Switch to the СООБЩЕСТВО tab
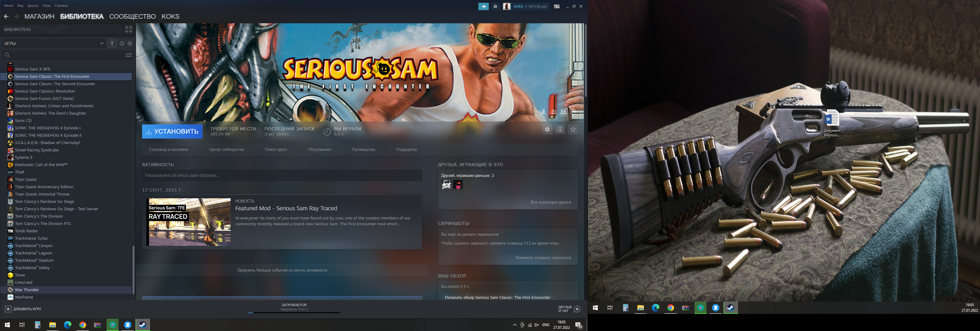 [132, 16]
